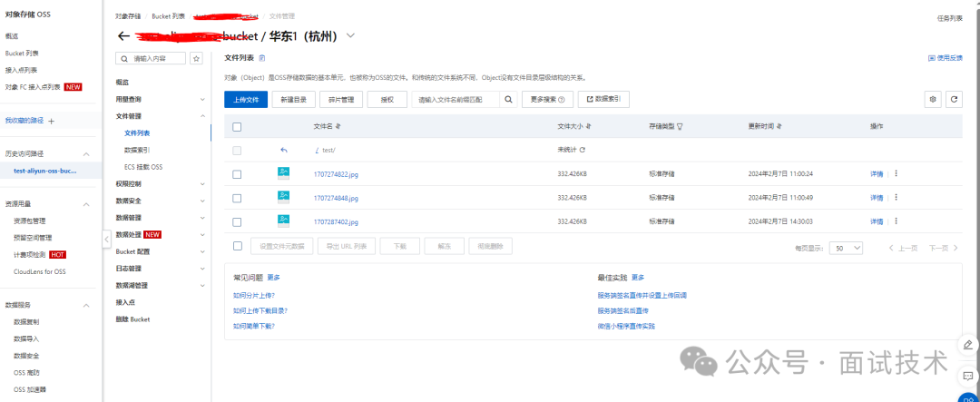Click the copy icon next to 文件列表 heading
This screenshot has width=980, height=402.
click(x=262, y=58)
